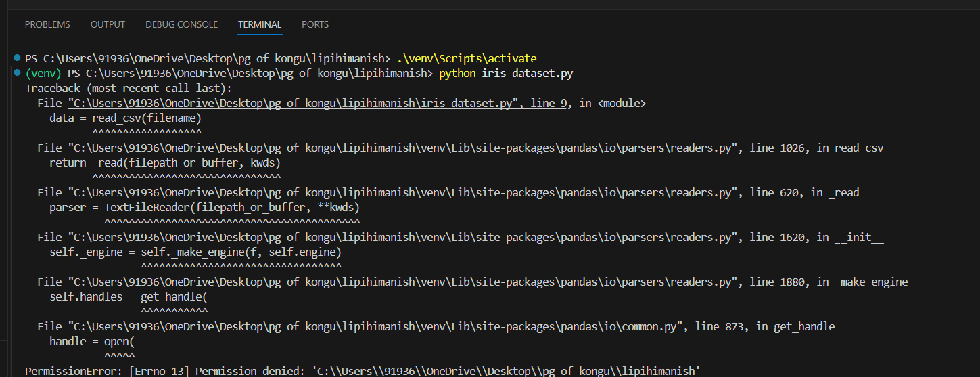
Task: Open the OUTPUT tab
Action: click(x=108, y=24)
